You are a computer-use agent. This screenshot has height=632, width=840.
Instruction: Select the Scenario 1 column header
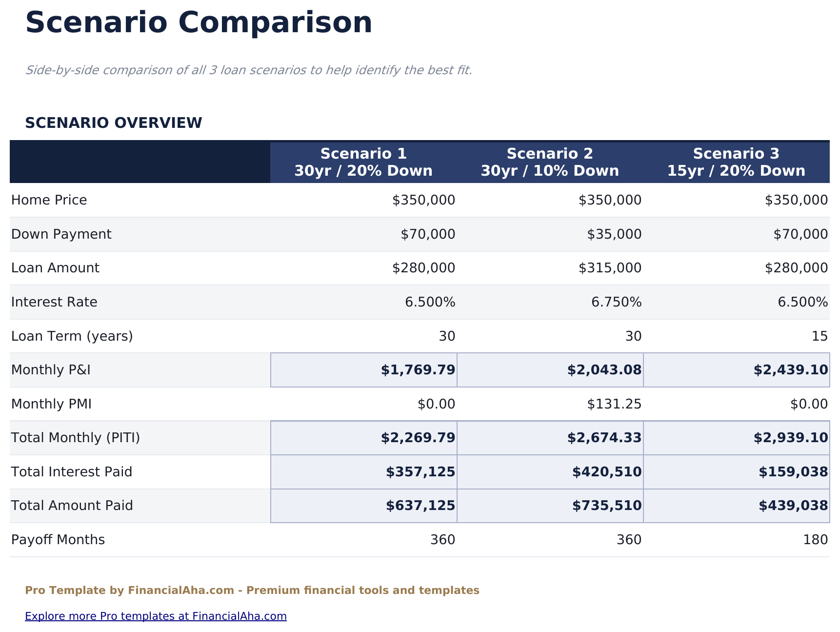coord(363,162)
